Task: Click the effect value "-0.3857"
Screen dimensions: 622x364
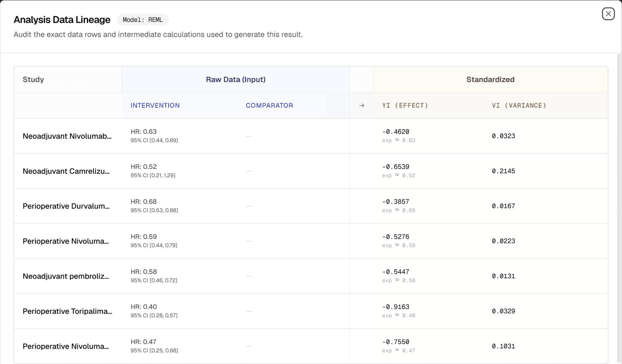Action: click(395, 202)
